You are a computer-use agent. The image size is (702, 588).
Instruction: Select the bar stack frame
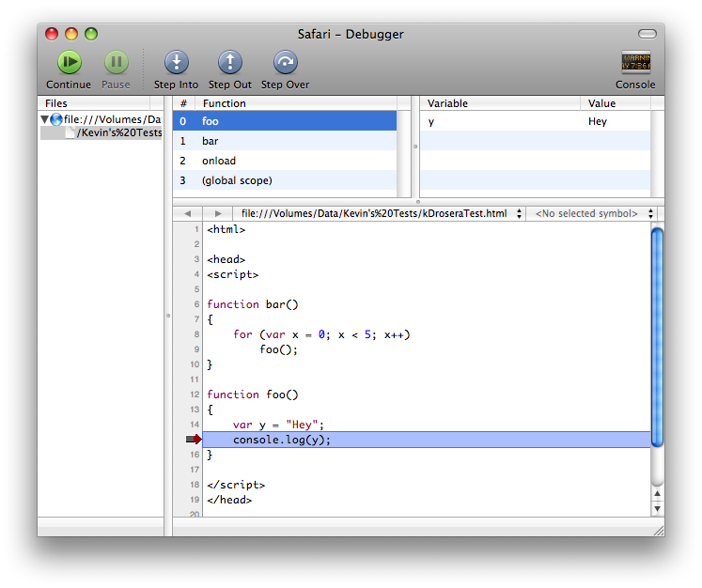point(285,141)
